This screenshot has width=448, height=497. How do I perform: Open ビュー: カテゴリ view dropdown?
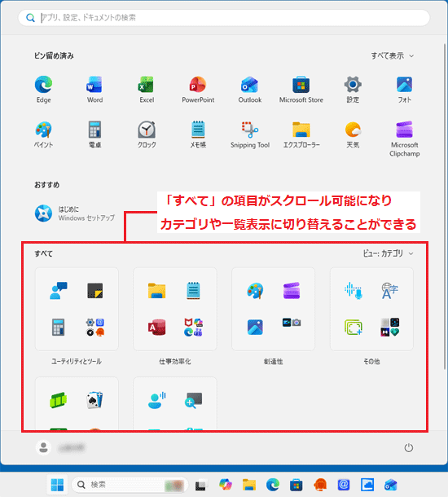[x=388, y=253]
